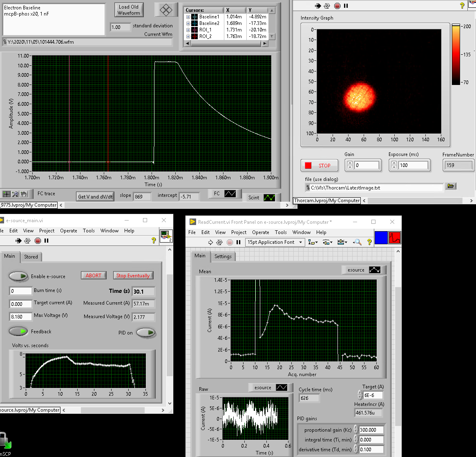Open the Search magnifier in ReadCurrent toolbar
The image size is (476, 457).
pyautogui.click(x=358, y=242)
